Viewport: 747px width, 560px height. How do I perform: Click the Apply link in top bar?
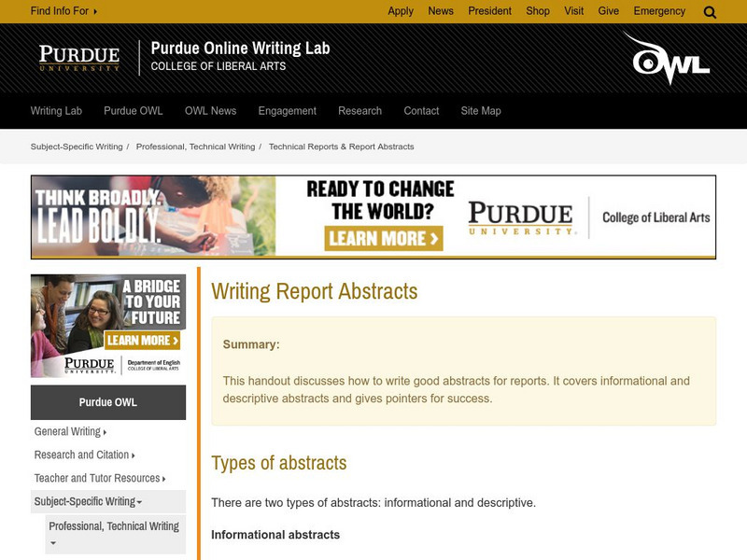[401, 11]
